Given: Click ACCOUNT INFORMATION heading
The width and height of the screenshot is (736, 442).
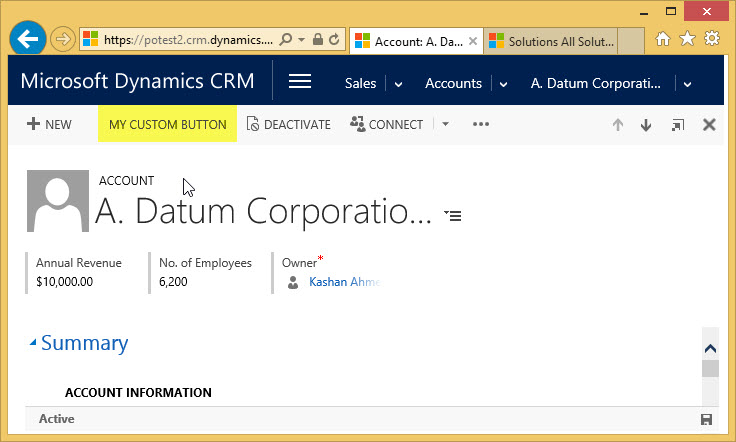Looking at the screenshot, I should click(x=138, y=392).
